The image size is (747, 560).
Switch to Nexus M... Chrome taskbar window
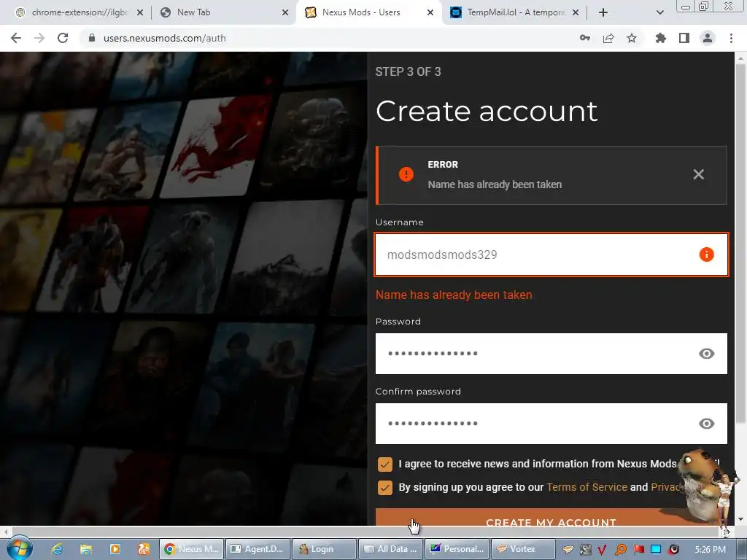(191, 549)
